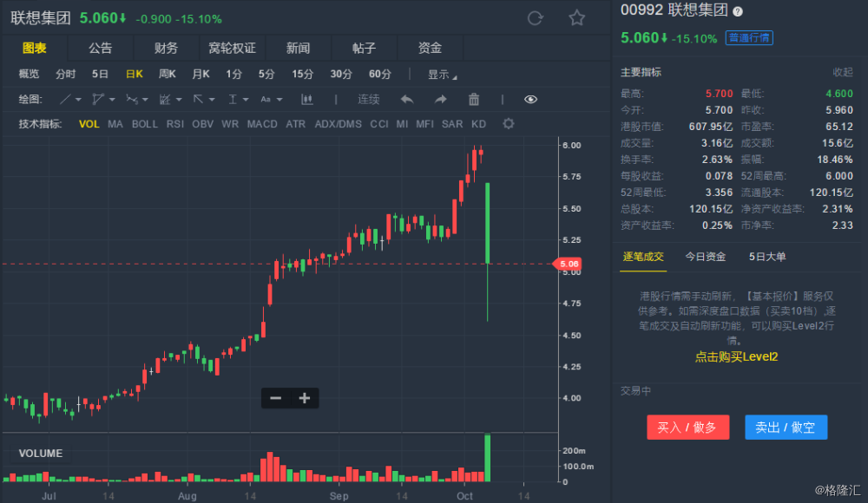The height and width of the screenshot is (503, 868).
Task: Toggle the MA indicator
Action: [115, 124]
